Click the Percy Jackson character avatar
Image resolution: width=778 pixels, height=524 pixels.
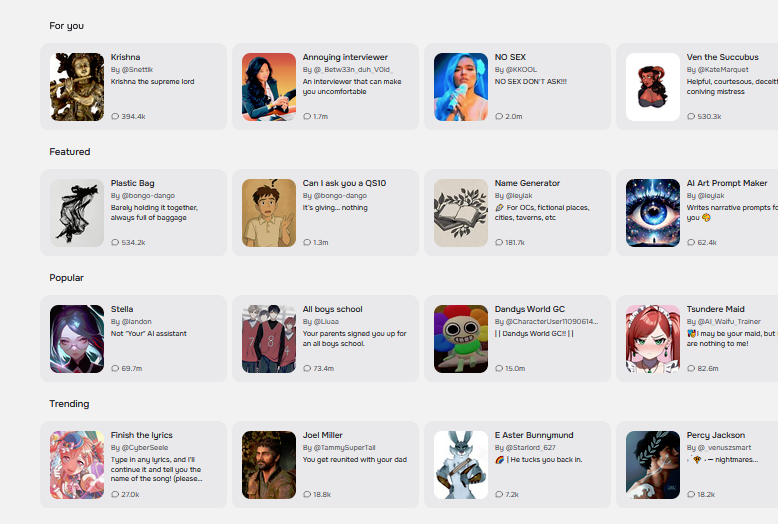pos(653,465)
